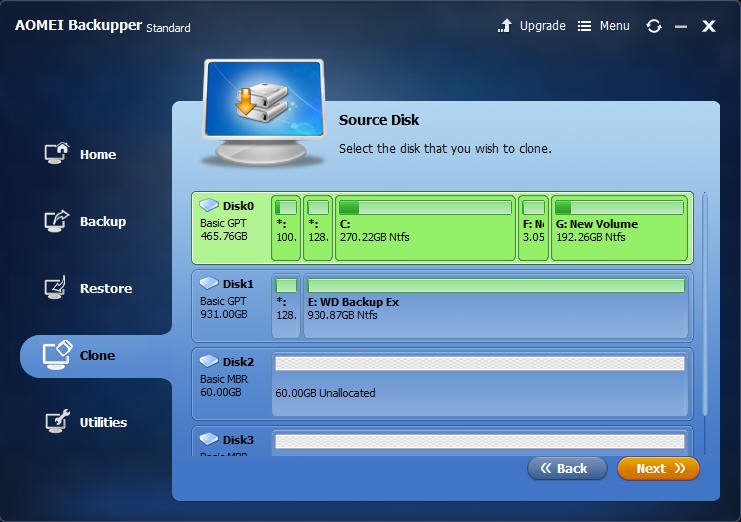Click the Disk2 label text
The width and height of the screenshot is (741, 522).
pos(238,362)
